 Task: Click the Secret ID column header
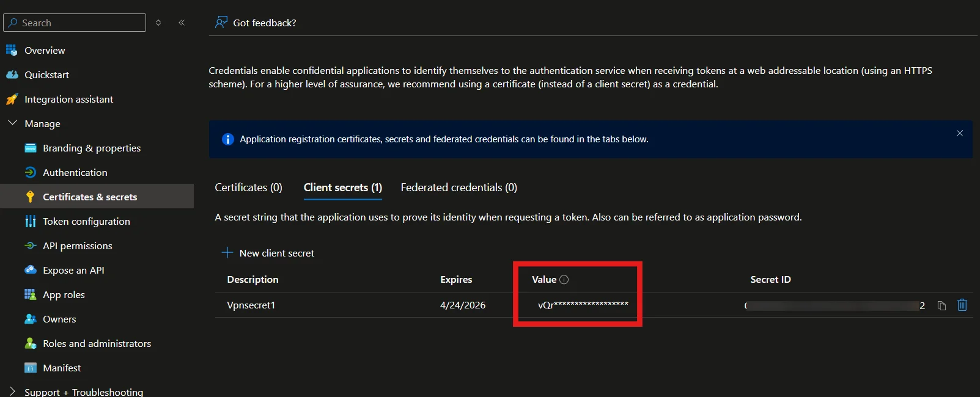pos(770,279)
